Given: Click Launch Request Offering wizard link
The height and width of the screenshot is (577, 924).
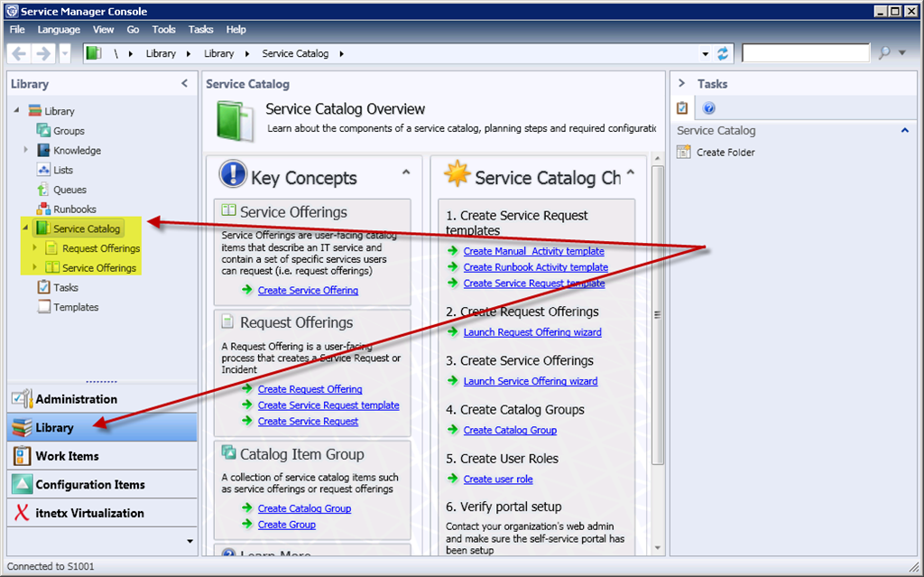Looking at the screenshot, I should coord(532,332).
